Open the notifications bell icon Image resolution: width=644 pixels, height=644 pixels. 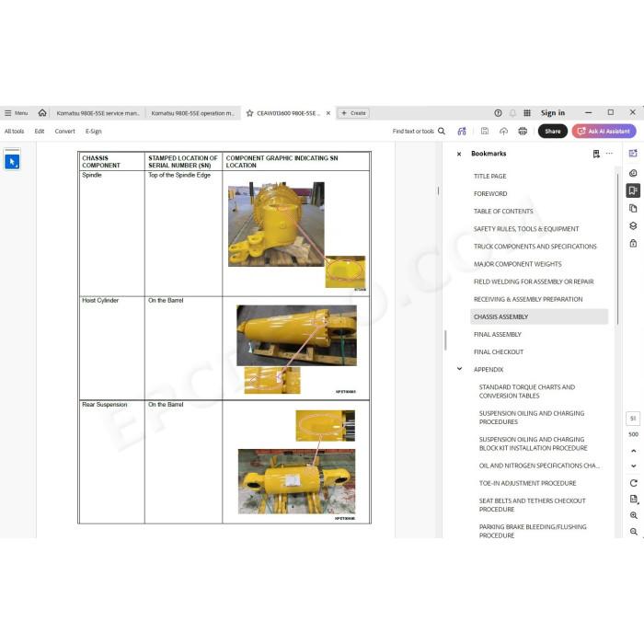click(x=512, y=113)
